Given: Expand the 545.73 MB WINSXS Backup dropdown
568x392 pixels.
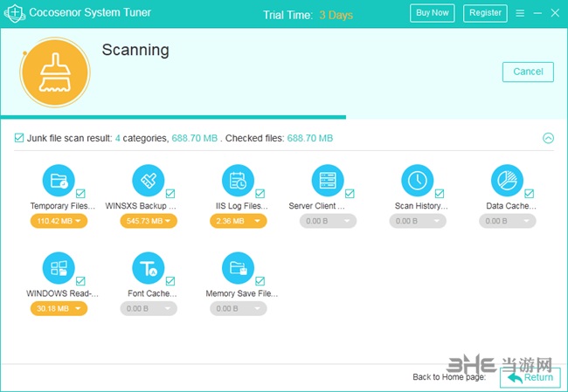Looking at the screenshot, I should coord(149,221).
